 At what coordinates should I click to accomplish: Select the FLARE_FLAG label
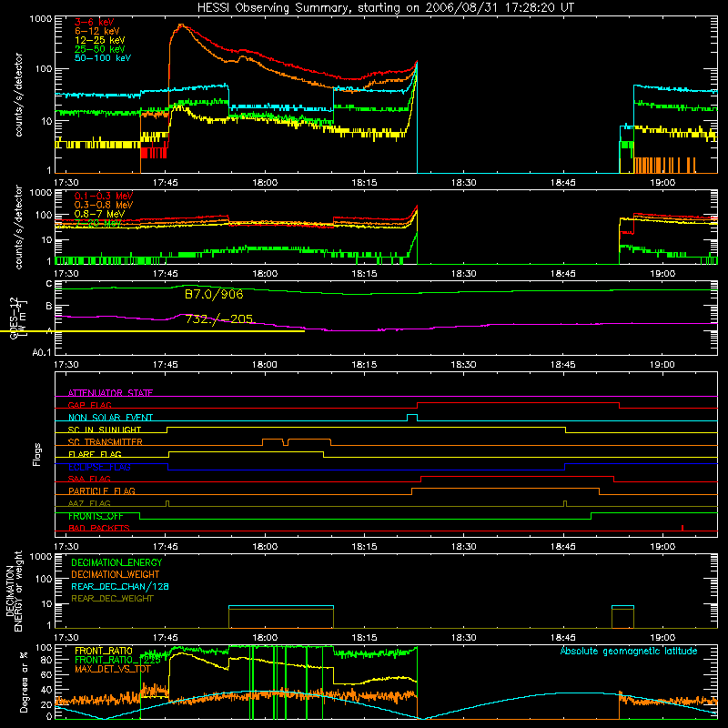pyautogui.click(x=95, y=454)
